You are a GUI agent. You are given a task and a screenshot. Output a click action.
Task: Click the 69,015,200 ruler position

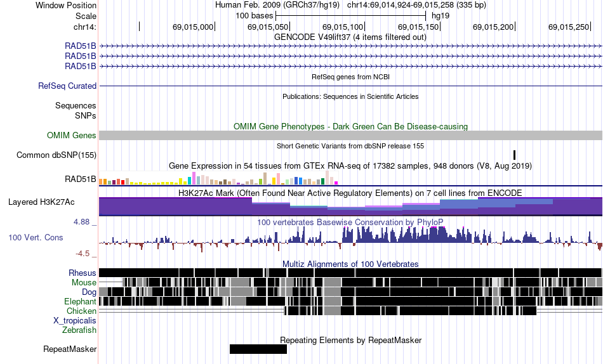pyautogui.click(x=493, y=27)
